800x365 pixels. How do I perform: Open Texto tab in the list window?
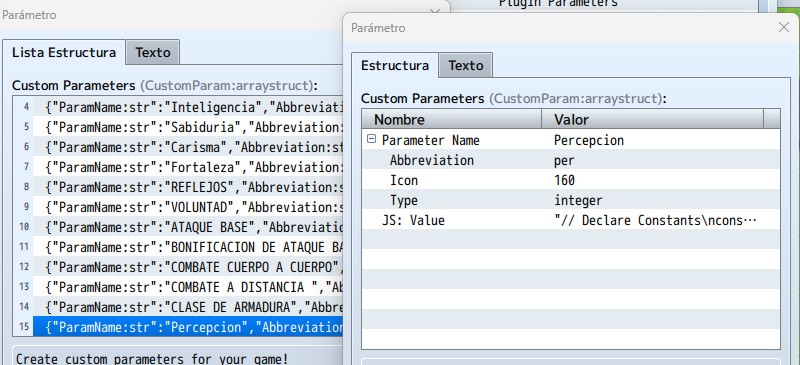153,53
